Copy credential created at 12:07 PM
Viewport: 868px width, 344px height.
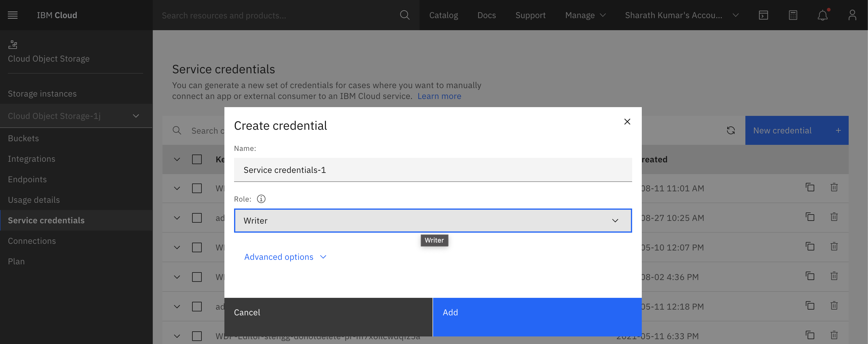810,247
